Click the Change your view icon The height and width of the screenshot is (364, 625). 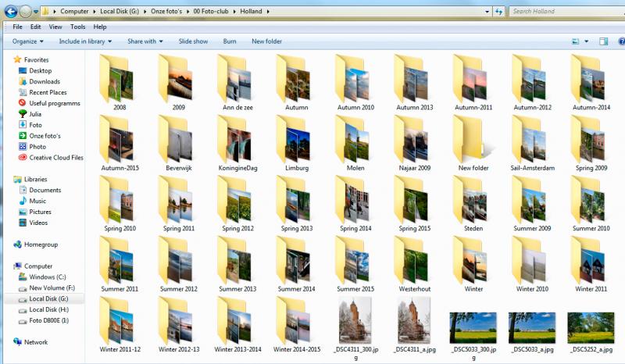tap(576, 41)
